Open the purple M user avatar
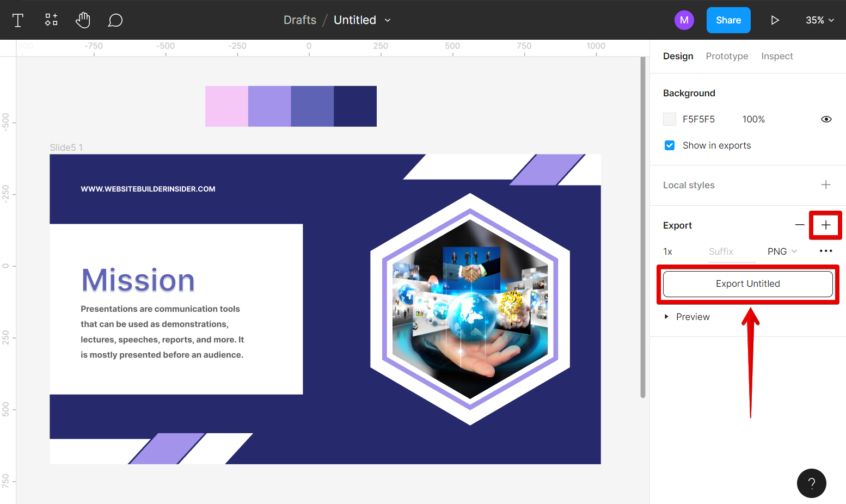Screen dimensions: 846x504 click(684, 20)
